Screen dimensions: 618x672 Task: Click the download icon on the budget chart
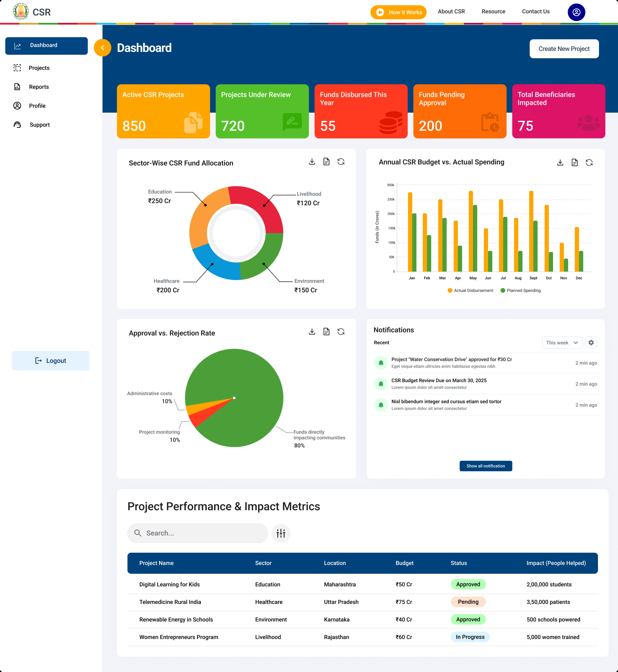(x=560, y=162)
